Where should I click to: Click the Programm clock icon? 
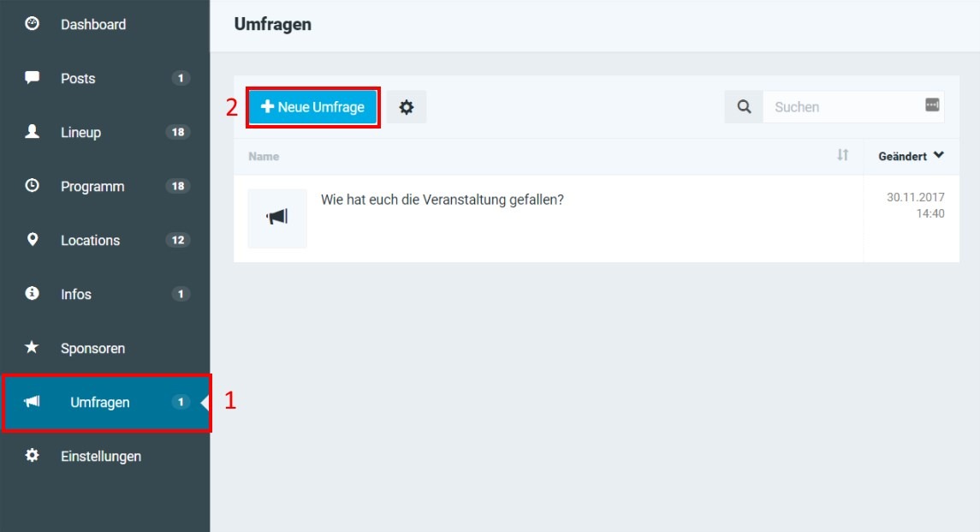coord(33,186)
